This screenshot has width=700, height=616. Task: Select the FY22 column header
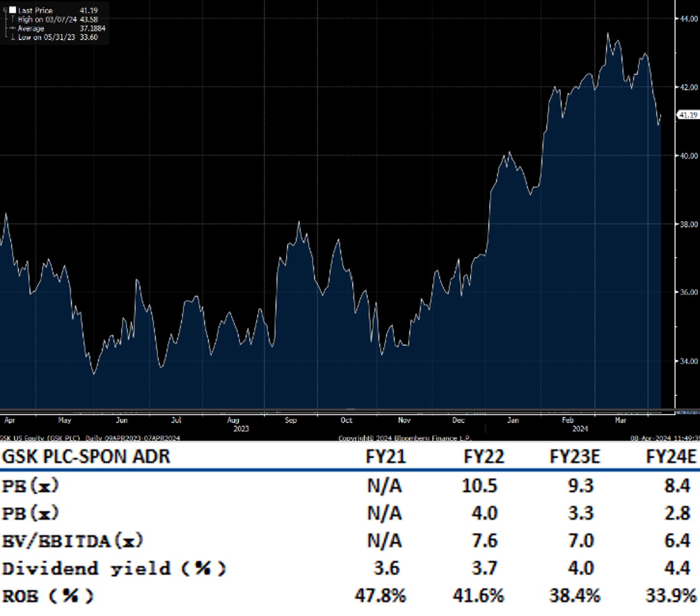click(x=483, y=456)
